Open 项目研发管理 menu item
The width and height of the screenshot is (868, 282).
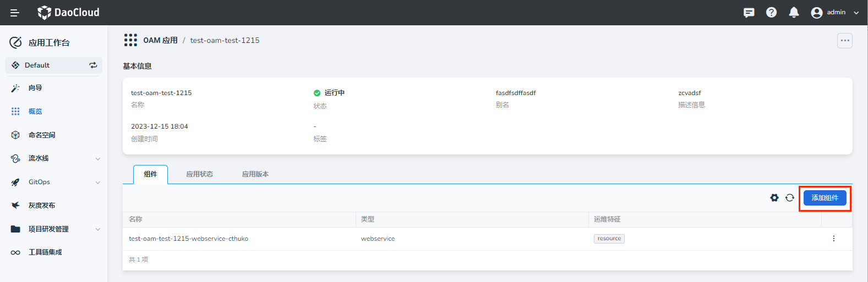(x=48, y=229)
